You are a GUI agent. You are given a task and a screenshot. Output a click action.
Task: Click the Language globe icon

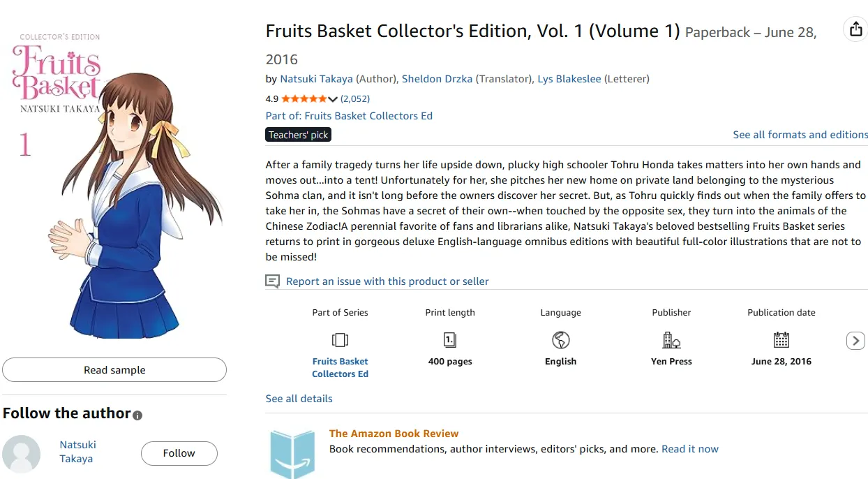click(560, 340)
